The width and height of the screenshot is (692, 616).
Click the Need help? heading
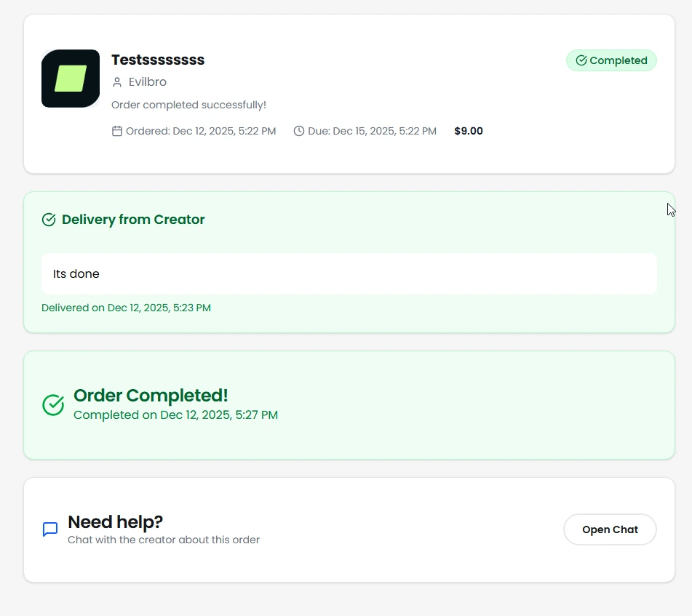[x=115, y=521]
